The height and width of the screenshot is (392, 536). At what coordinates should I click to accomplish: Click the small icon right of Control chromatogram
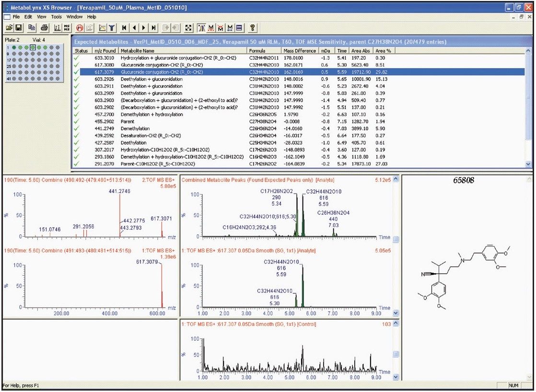[396, 355]
